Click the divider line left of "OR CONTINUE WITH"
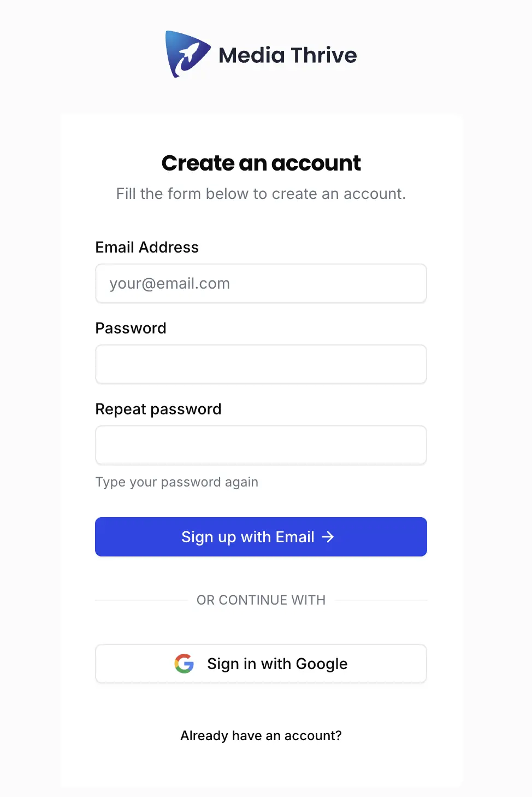Viewport: 532px width, 797px height. (141, 600)
